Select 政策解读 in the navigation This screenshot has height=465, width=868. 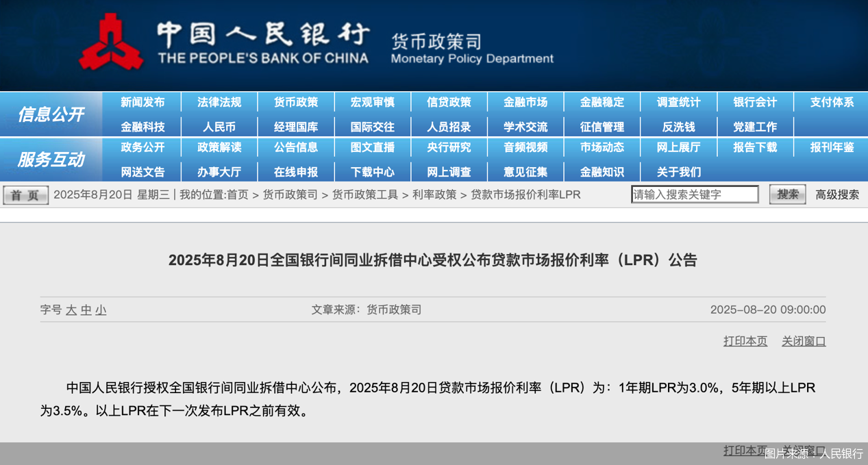(219, 147)
